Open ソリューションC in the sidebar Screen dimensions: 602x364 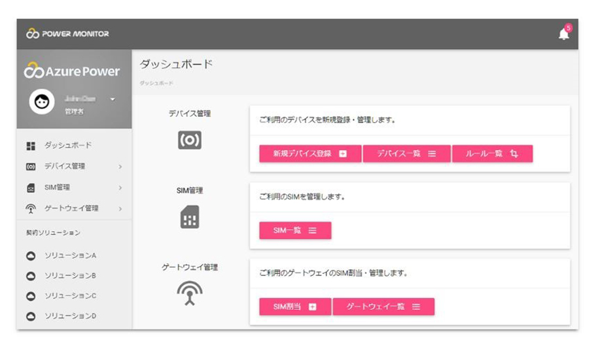coord(70,296)
